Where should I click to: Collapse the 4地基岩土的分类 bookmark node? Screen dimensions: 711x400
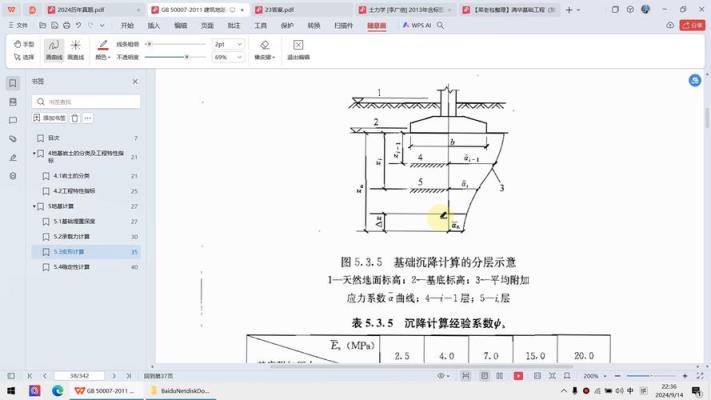pos(35,154)
